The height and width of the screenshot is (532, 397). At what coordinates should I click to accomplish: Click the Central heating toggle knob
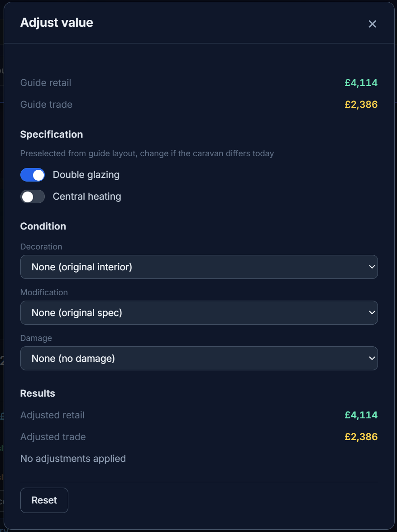pyautogui.click(x=27, y=197)
